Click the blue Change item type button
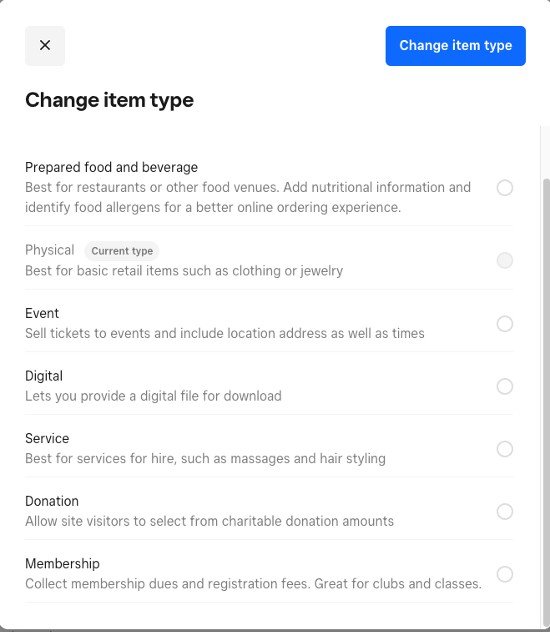Image resolution: width=550 pixels, height=632 pixels. [455, 46]
